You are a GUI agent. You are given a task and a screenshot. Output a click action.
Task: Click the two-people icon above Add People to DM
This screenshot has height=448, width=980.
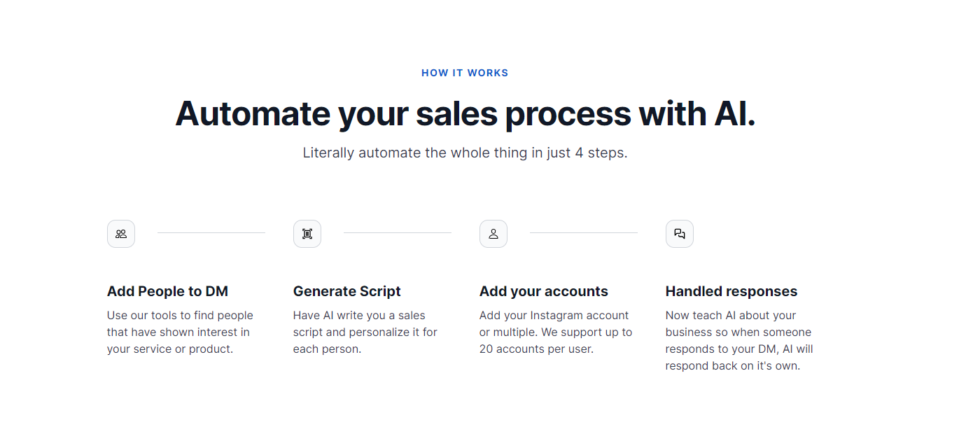coord(121,234)
